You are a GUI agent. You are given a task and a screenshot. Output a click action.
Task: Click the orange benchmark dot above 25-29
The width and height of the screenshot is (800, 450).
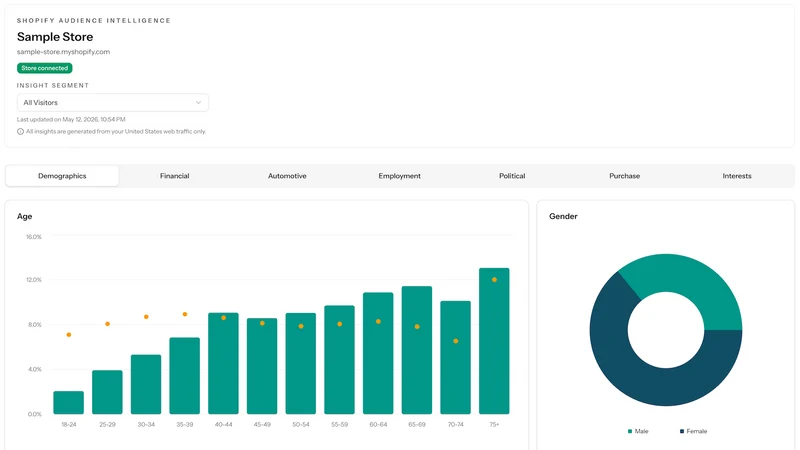coord(107,324)
